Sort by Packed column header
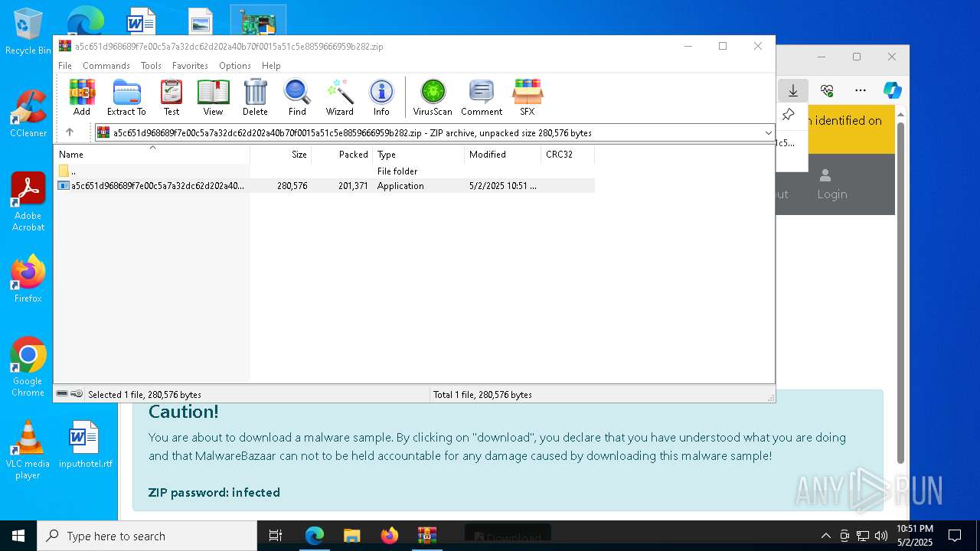 (x=342, y=154)
